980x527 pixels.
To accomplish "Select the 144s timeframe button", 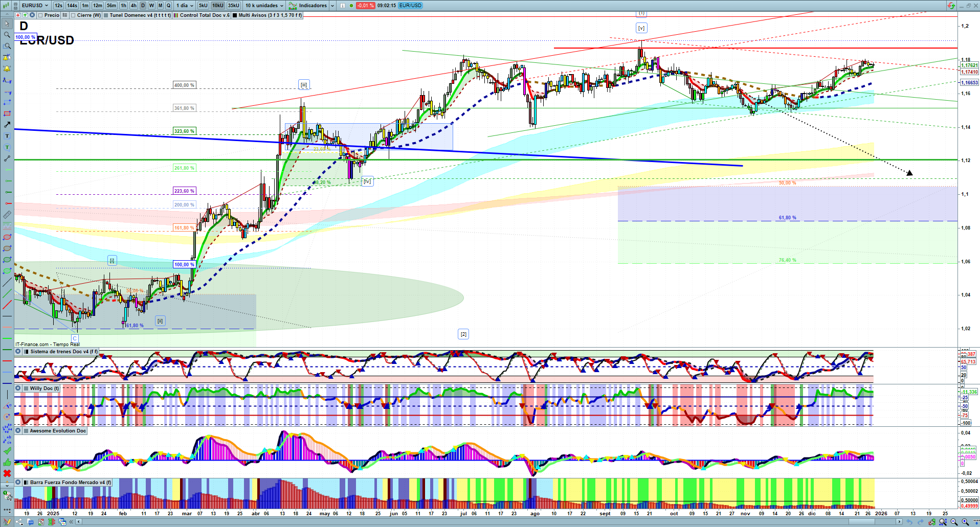I will [x=72, y=6].
